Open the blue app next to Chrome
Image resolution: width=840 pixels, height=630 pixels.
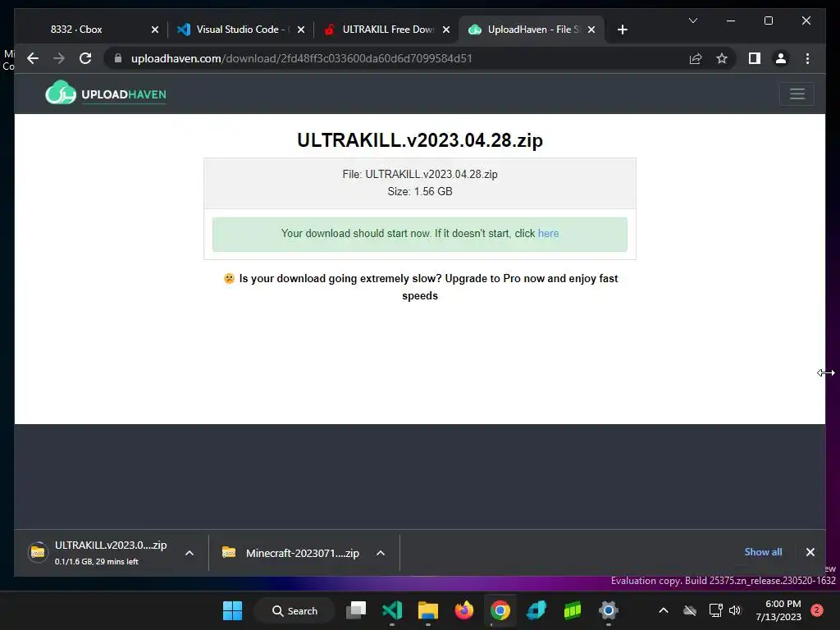pyautogui.click(x=536, y=610)
